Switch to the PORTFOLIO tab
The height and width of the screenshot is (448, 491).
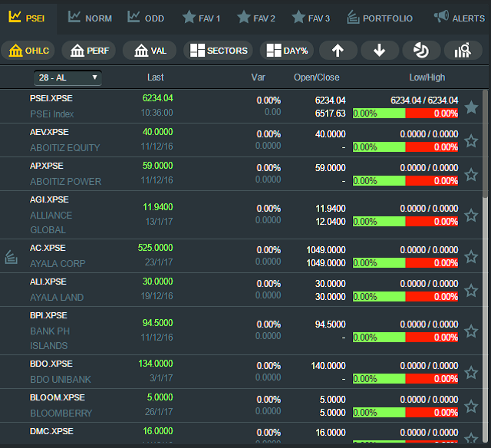click(x=380, y=18)
